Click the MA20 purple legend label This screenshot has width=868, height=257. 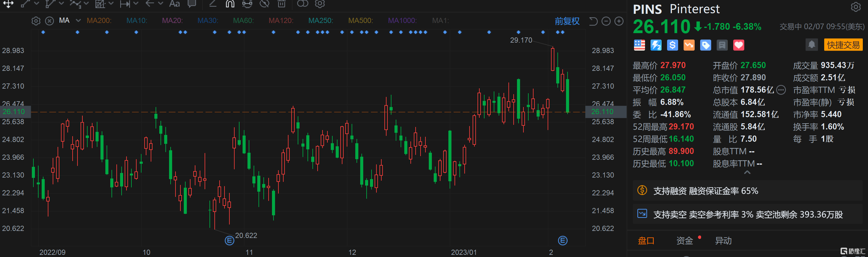[x=172, y=21]
